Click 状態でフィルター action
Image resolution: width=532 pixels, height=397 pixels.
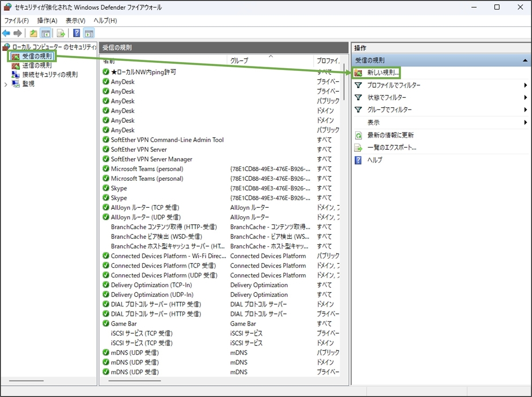tap(387, 97)
